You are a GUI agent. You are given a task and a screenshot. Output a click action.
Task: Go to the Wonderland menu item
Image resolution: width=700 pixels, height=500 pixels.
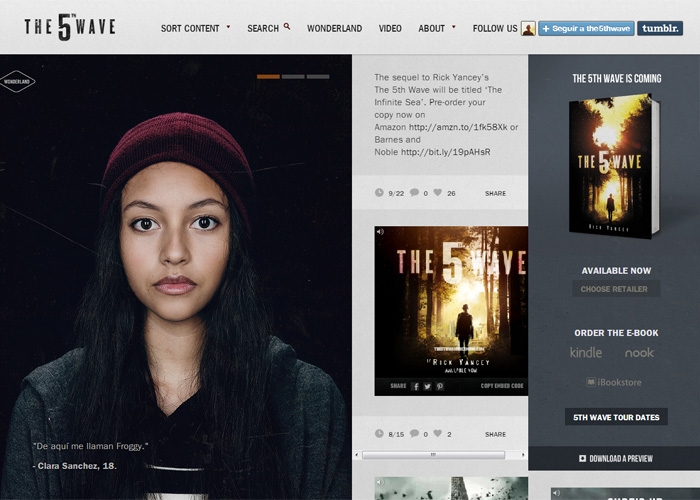(334, 28)
